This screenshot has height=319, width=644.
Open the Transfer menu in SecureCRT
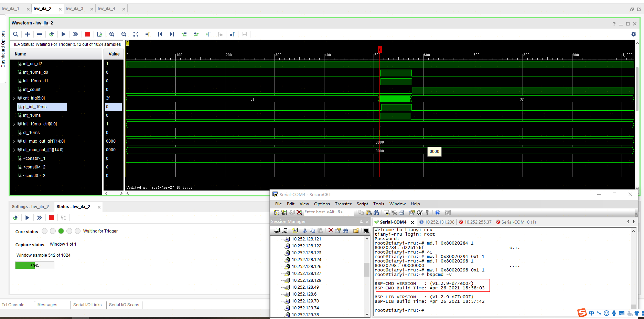[343, 204]
